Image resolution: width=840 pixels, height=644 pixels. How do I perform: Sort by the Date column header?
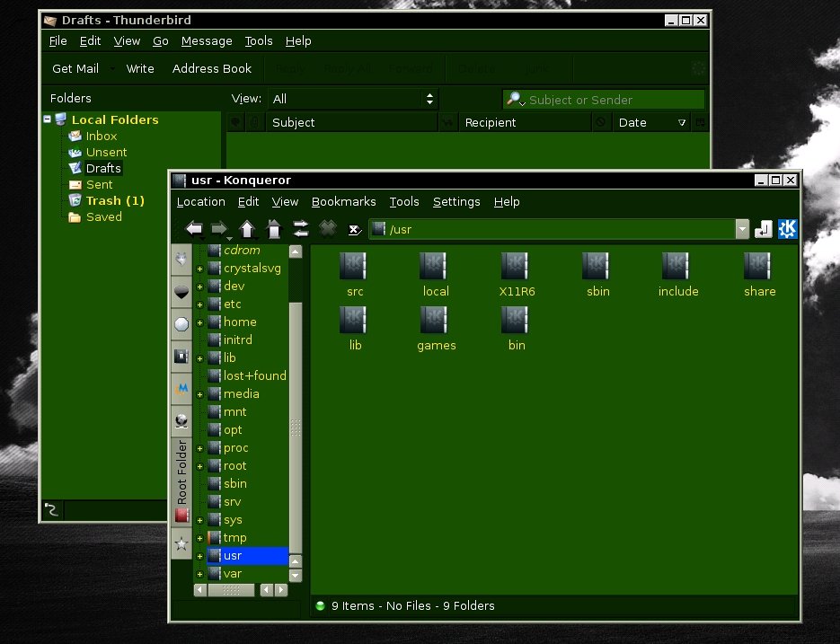point(651,123)
